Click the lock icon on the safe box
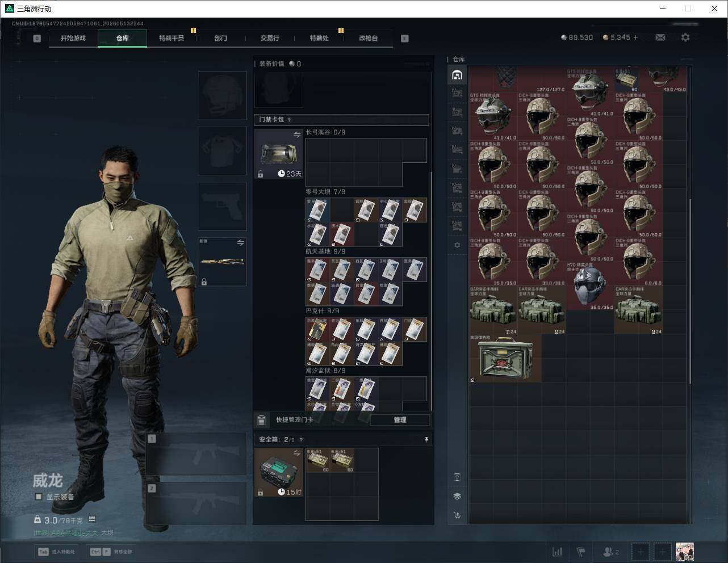The image size is (728, 563). [x=260, y=492]
